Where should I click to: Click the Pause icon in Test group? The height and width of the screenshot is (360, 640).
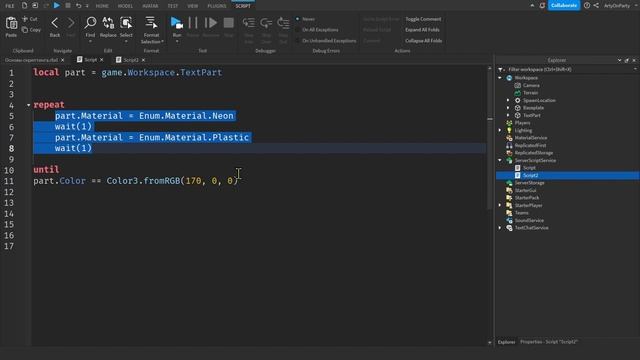[x=193, y=23]
